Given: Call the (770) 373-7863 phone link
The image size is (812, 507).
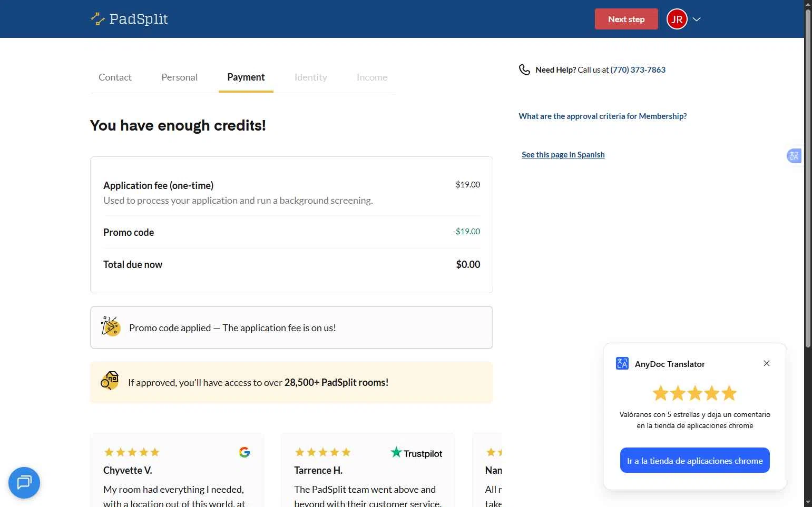Looking at the screenshot, I should click(638, 69).
